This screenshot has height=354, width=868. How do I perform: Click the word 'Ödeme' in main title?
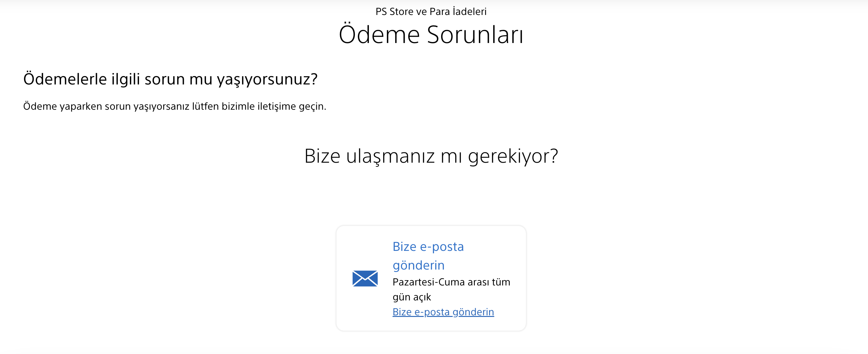click(379, 34)
